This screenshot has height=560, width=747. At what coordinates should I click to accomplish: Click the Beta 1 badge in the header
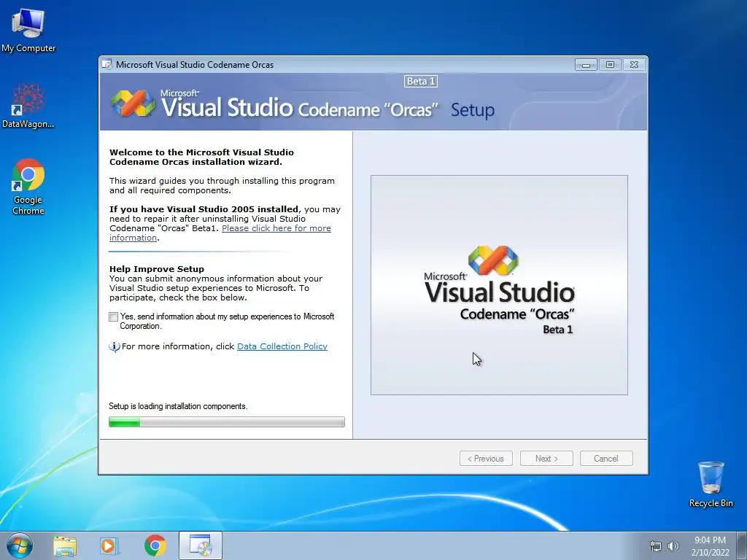coord(421,82)
